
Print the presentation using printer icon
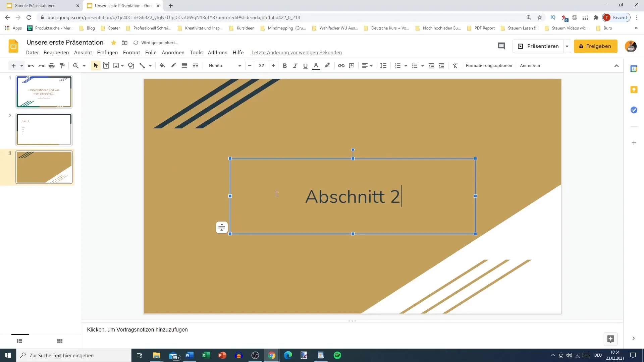pyautogui.click(x=52, y=66)
